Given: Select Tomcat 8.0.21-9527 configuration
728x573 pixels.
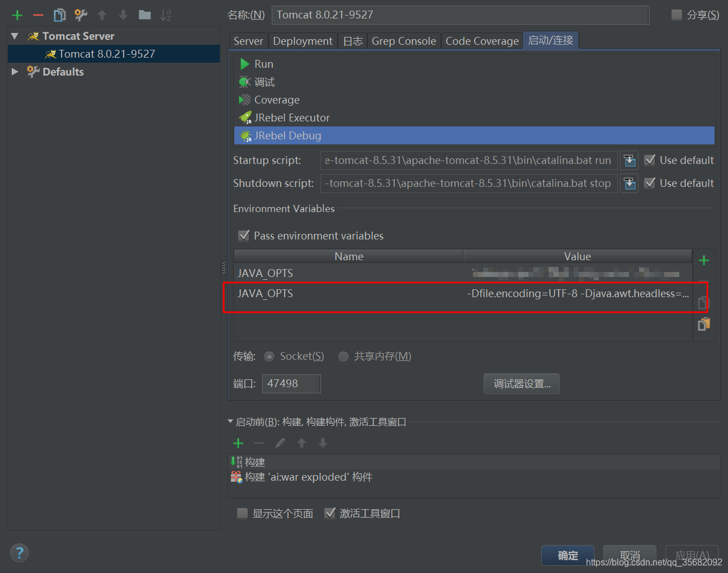Looking at the screenshot, I should coord(114,54).
